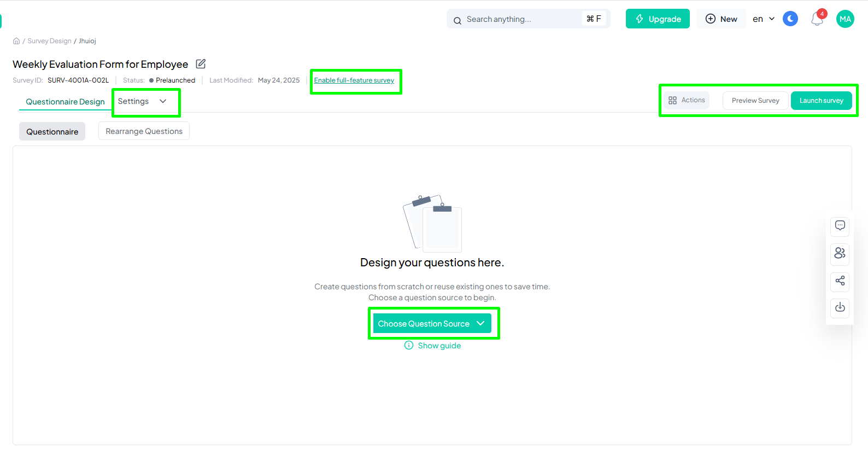Focus the Search anything field

click(529, 19)
